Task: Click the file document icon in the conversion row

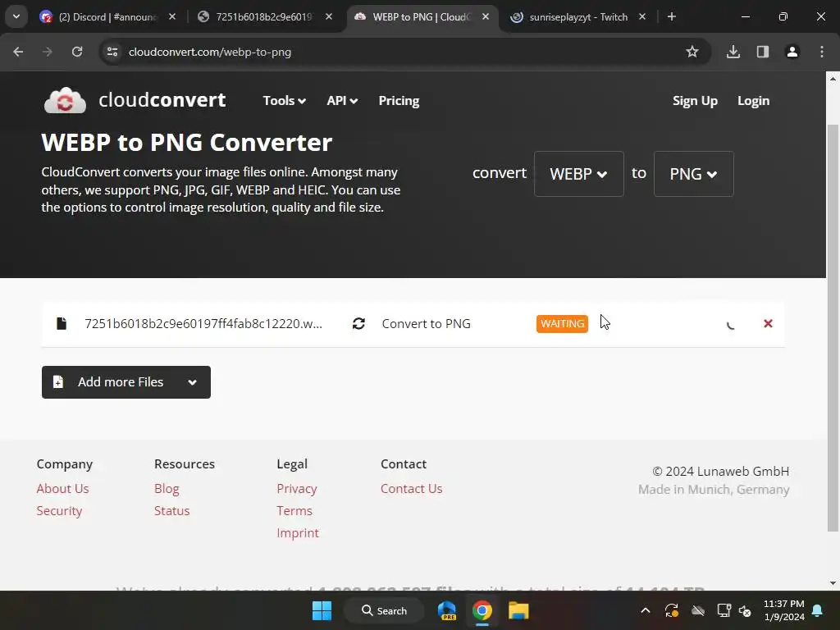Action: point(62,323)
